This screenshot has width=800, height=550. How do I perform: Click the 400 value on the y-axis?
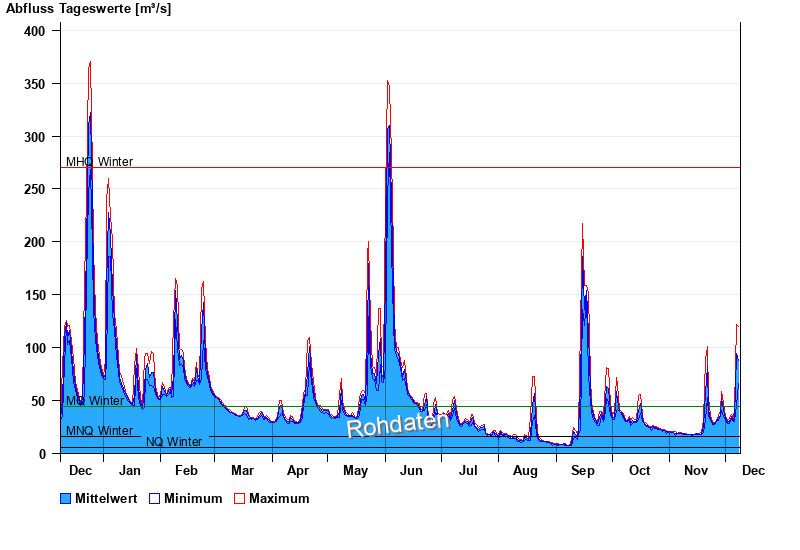(x=35, y=31)
